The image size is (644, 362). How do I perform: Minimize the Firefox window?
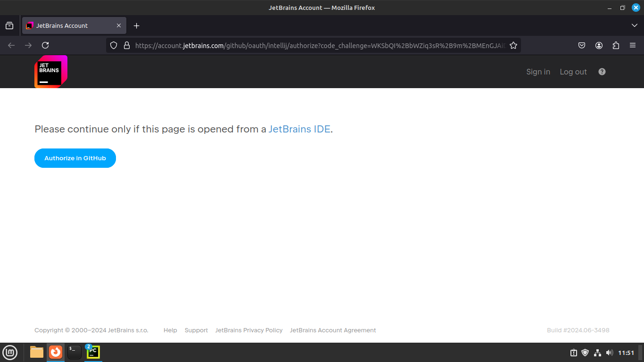[x=610, y=8]
